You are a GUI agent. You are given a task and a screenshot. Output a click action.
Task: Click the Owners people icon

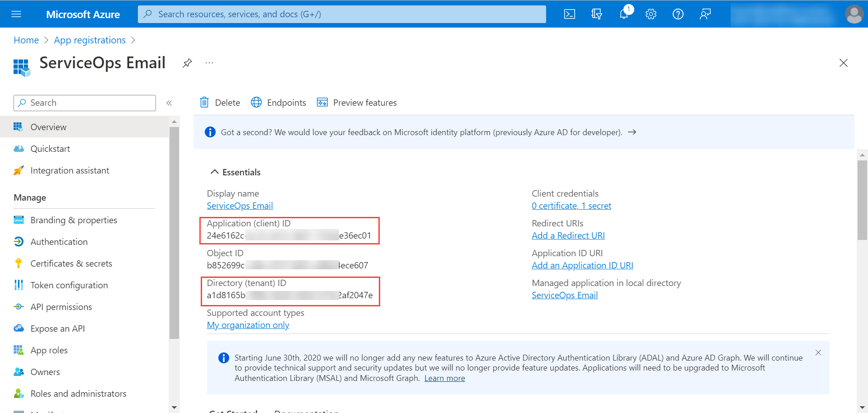tap(19, 372)
